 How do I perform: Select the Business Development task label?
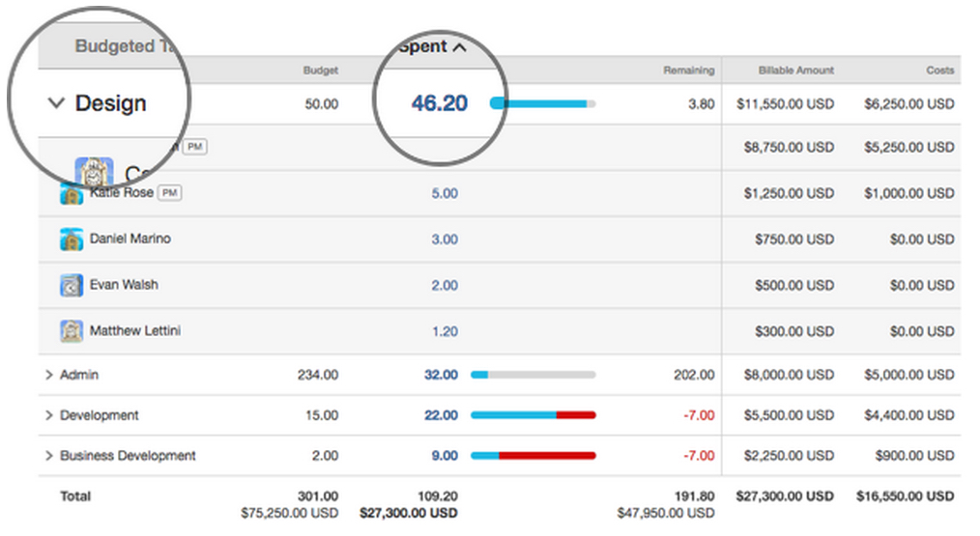129,456
